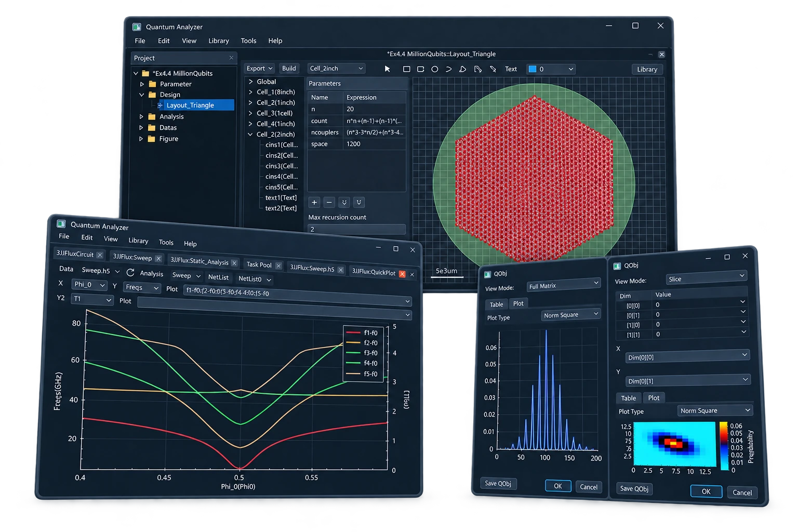This screenshot has height=532, width=798.
Task: Open the Slice view mode dropdown
Action: click(x=707, y=278)
